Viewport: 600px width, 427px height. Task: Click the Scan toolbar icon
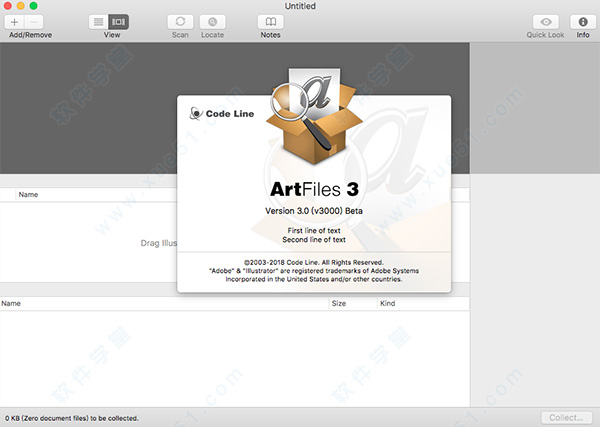(180, 22)
